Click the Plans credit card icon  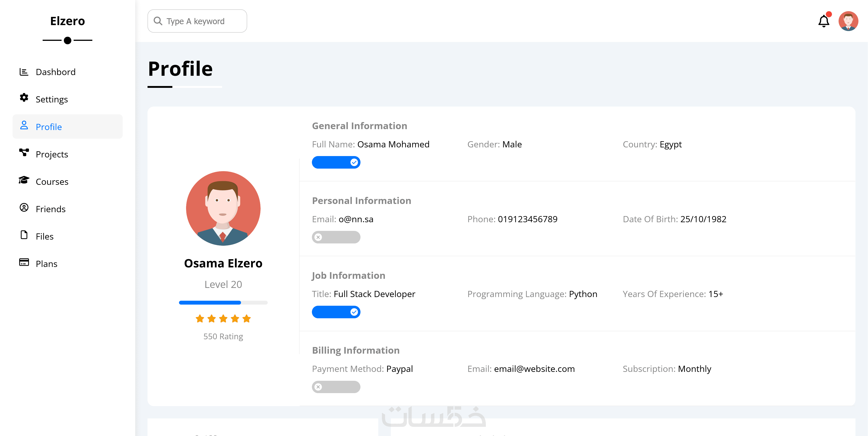coord(24,262)
